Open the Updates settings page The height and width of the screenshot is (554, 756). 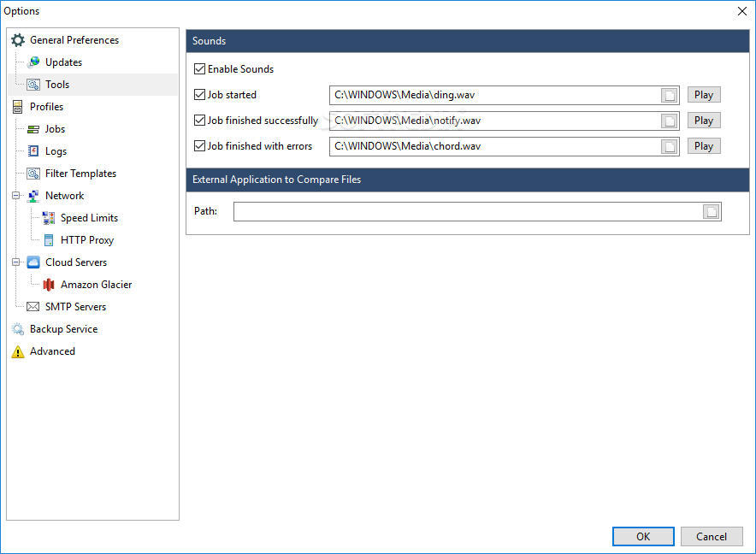click(x=63, y=62)
